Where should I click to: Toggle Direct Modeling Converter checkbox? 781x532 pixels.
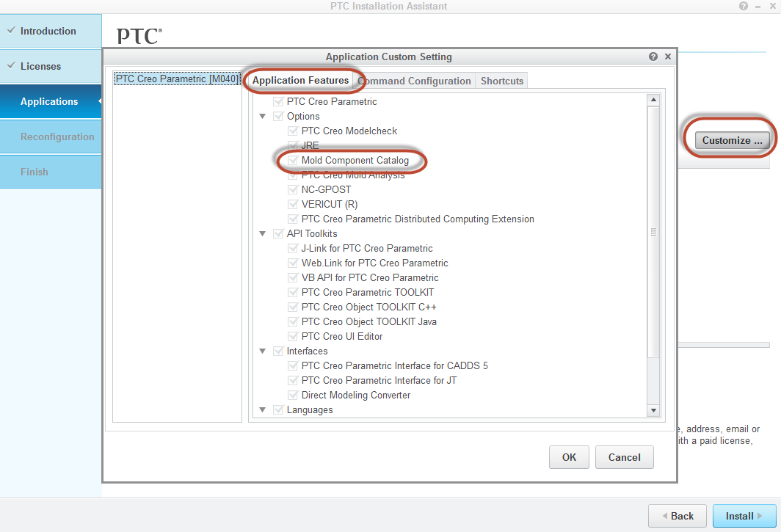pyautogui.click(x=293, y=396)
